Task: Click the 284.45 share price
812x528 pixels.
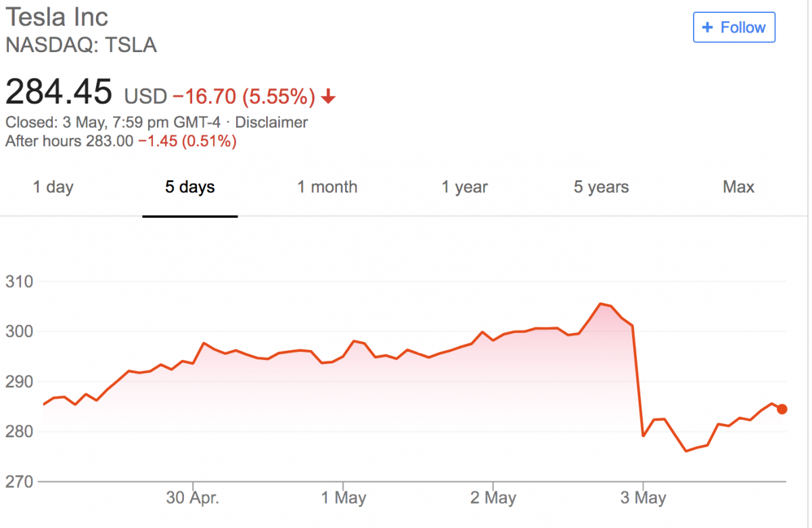Action: click(58, 92)
